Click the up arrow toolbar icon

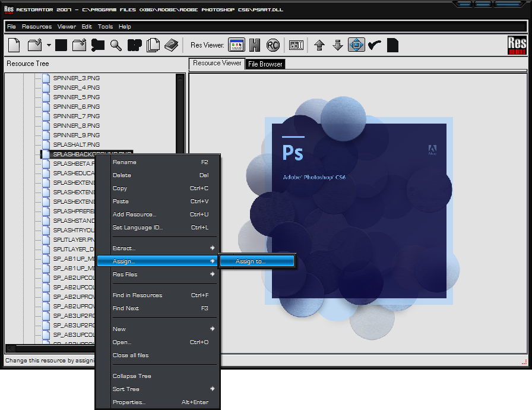click(319, 45)
